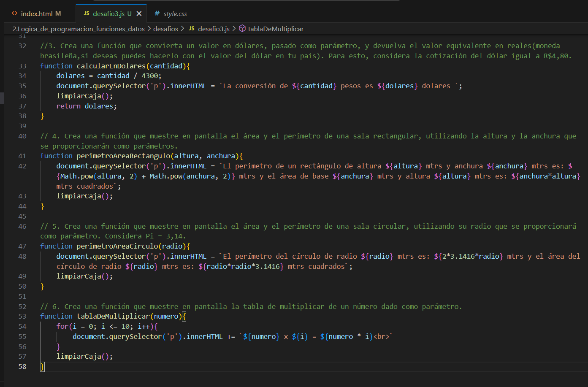
Task: Click the U git status badge on desafio3.js tab
Action: [x=130, y=14]
